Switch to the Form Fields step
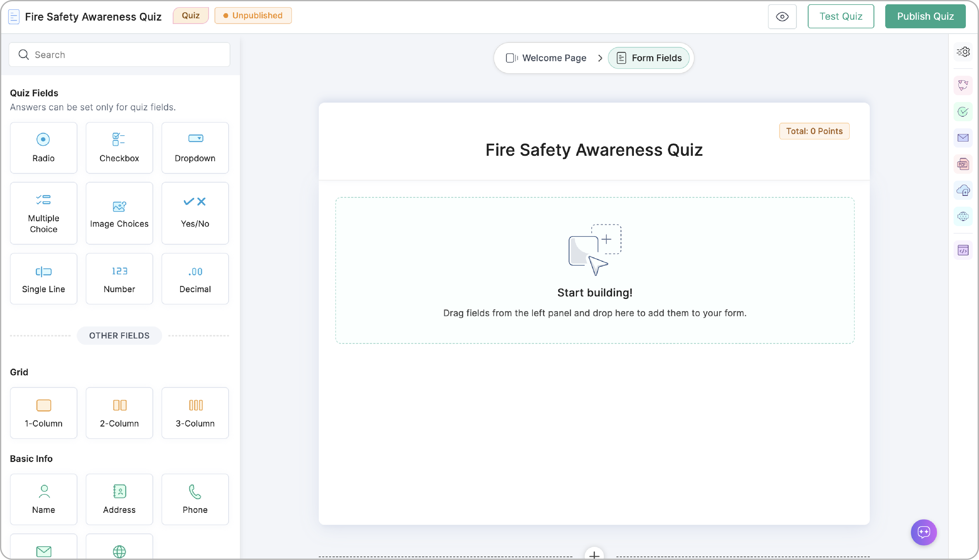 (x=648, y=58)
